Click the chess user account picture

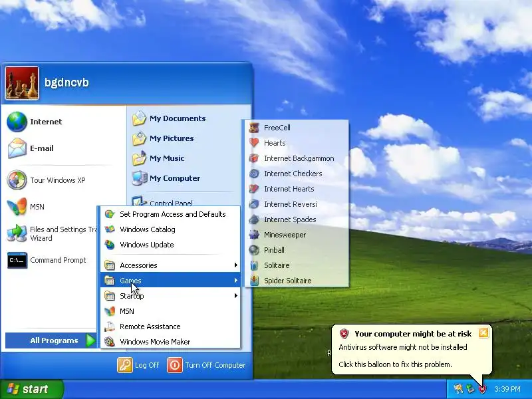[x=22, y=83]
